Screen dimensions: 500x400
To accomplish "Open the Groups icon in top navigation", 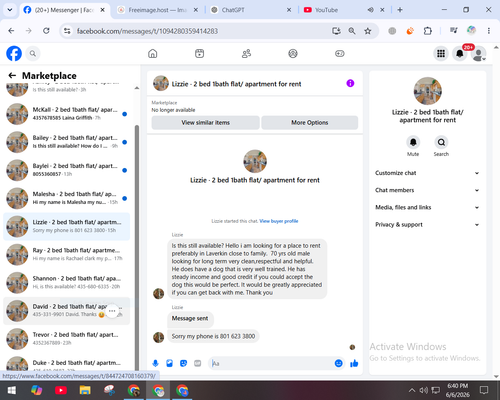I will [293, 53].
